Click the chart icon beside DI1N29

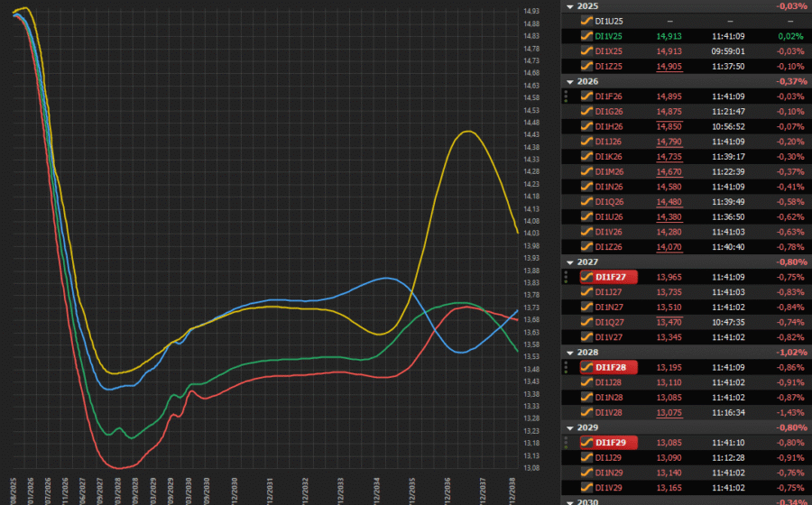pyautogui.click(x=586, y=473)
